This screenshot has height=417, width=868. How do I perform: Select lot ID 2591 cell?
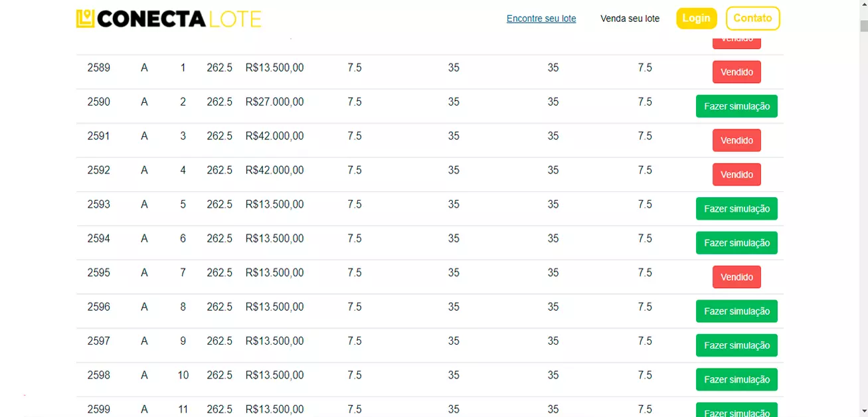click(x=99, y=136)
